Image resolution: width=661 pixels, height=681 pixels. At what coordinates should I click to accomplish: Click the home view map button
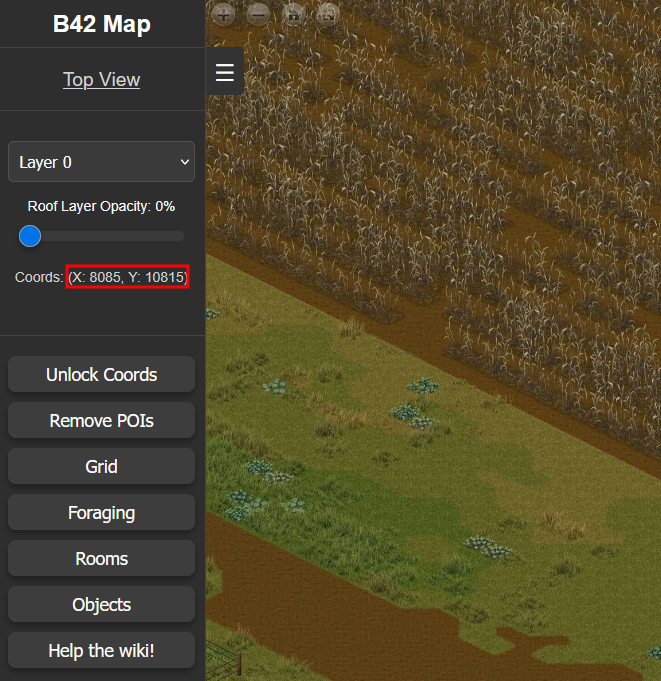(x=294, y=15)
